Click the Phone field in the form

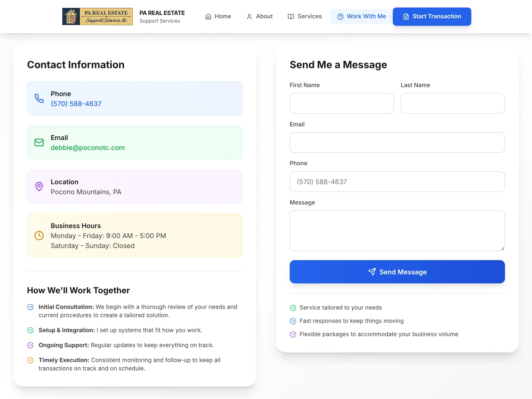coord(397,182)
